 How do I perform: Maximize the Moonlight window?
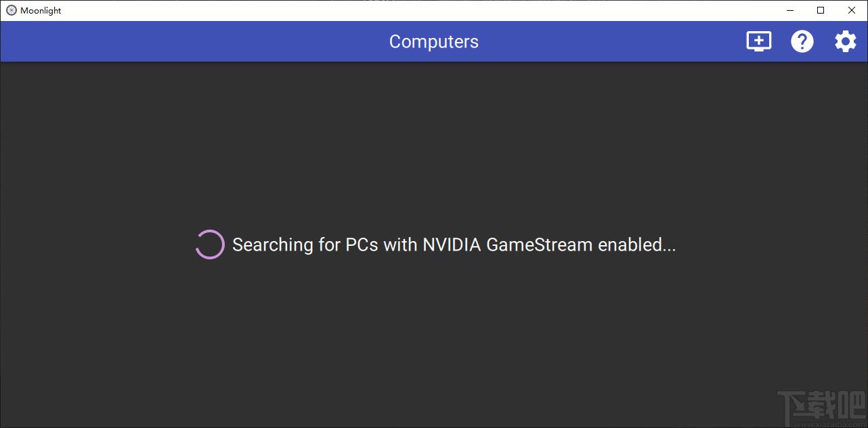tap(821, 10)
